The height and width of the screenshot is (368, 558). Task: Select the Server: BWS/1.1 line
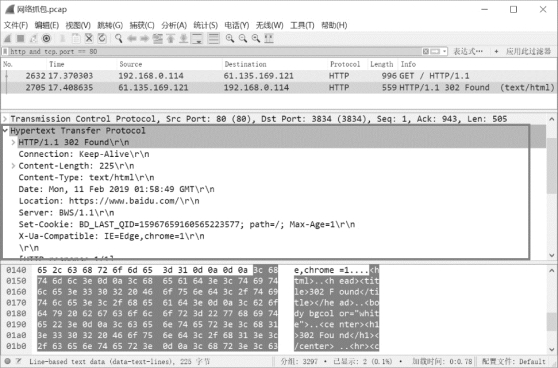coord(66,213)
